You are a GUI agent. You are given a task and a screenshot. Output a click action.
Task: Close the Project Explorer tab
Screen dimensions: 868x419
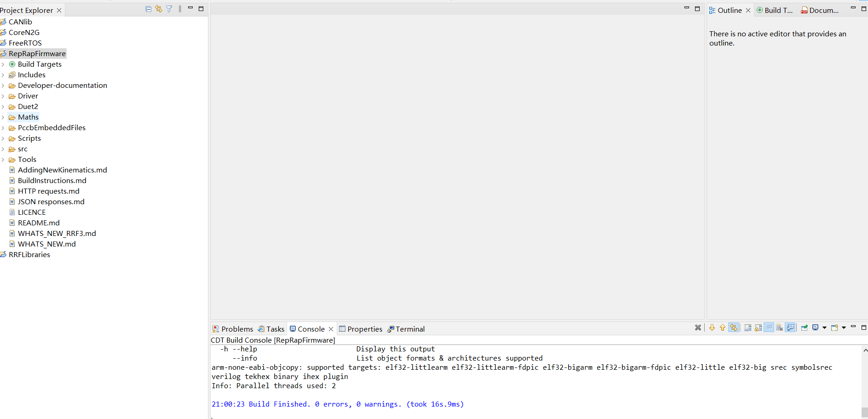click(x=59, y=10)
